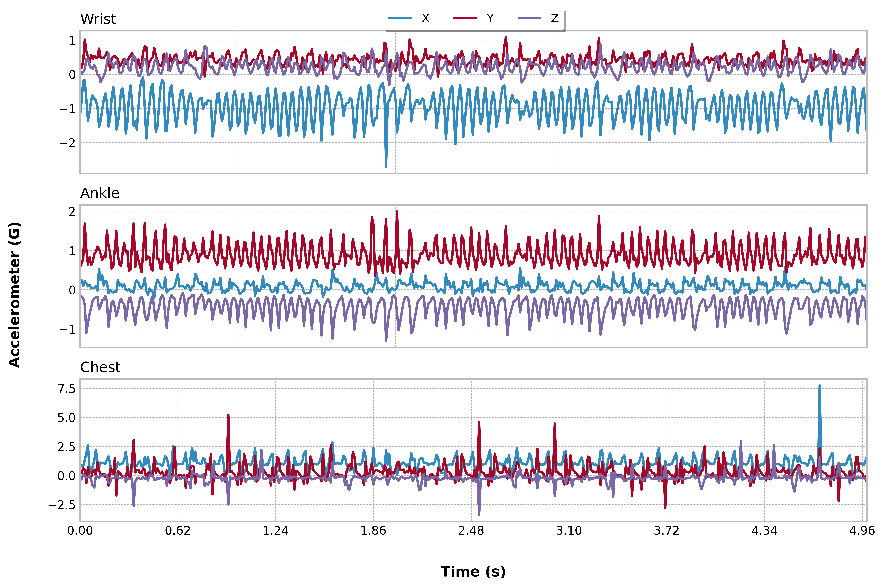Screen dimensions: 884x588
Task: Click the −2 tick on Wrist axis
Action: 68,142
